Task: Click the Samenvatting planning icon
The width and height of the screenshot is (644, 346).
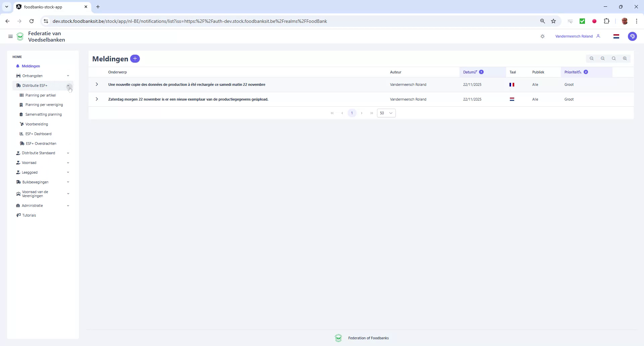Action: [21, 114]
